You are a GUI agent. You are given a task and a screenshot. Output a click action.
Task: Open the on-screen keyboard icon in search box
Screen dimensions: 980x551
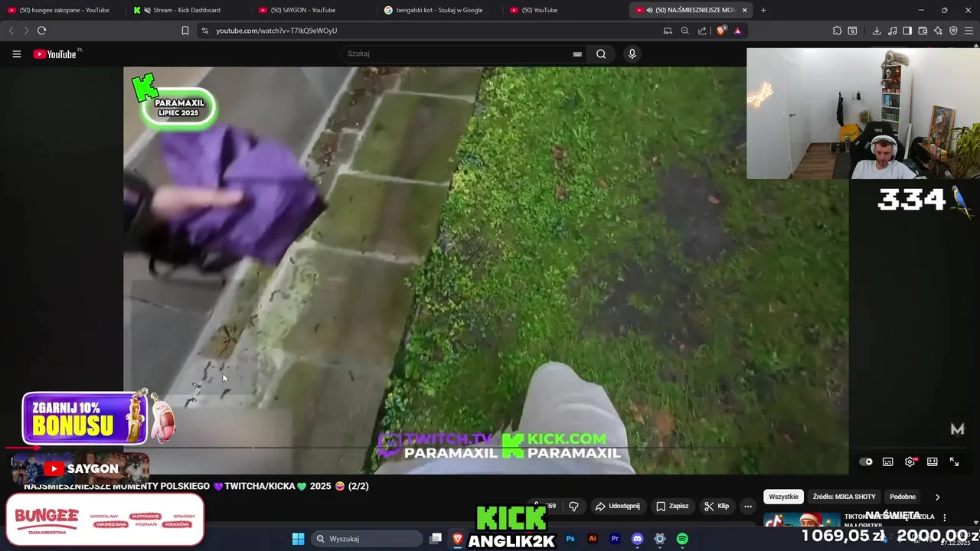click(577, 54)
